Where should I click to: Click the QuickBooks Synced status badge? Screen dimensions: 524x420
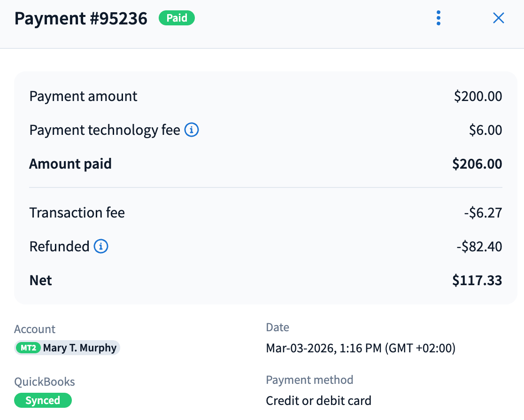(43, 401)
